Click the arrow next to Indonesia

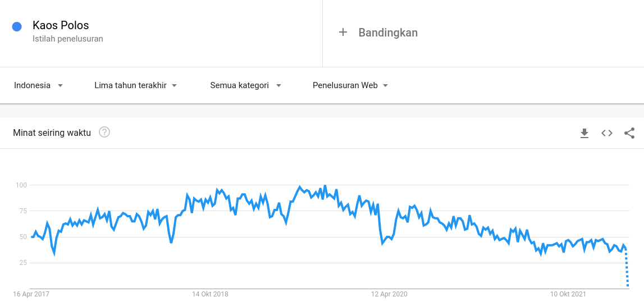(60, 86)
